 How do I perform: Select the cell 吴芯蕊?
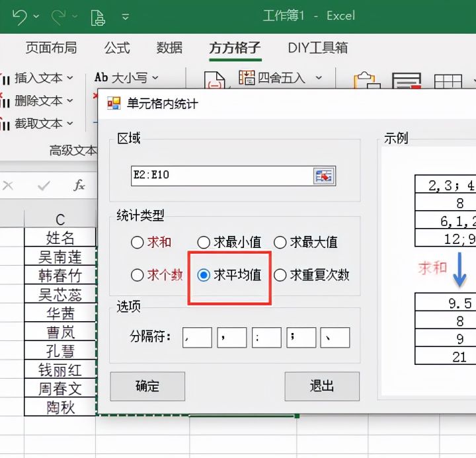click(60, 294)
